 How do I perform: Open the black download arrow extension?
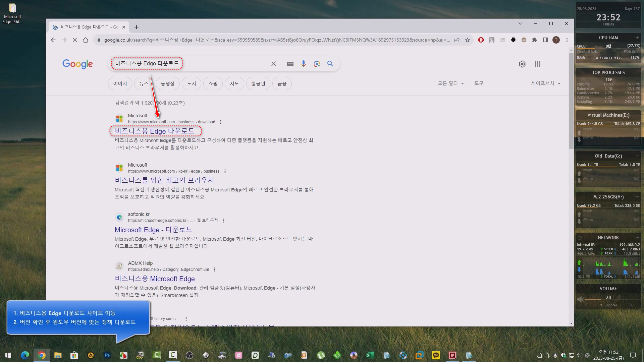click(513, 40)
